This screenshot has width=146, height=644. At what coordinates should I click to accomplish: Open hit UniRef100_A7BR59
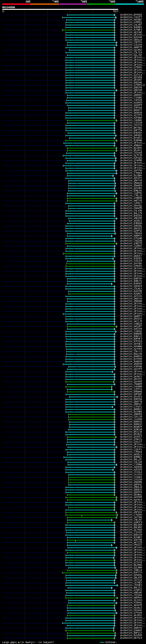(131, 198)
